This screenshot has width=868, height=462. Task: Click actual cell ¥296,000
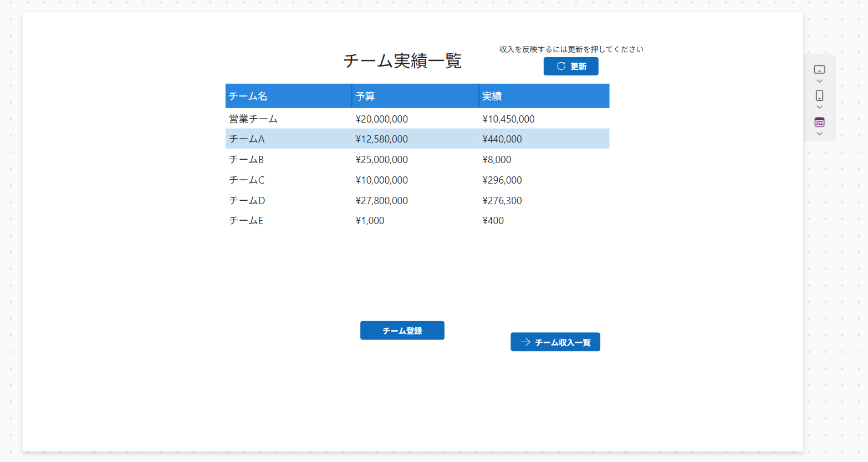[502, 180]
